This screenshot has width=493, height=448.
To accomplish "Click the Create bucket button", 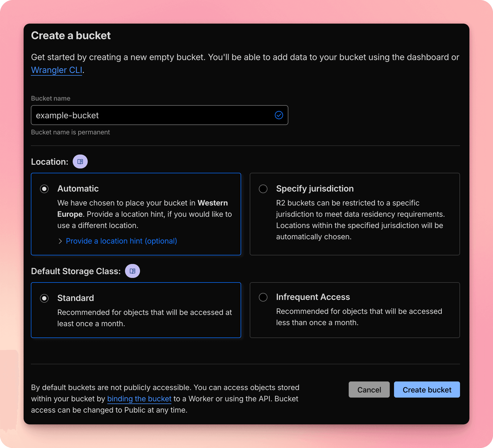I will (427, 390).
